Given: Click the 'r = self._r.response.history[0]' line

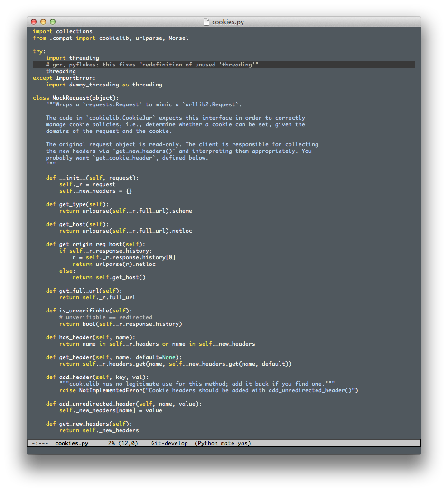Looking at the screenshot, I should [x=124, y=257].
